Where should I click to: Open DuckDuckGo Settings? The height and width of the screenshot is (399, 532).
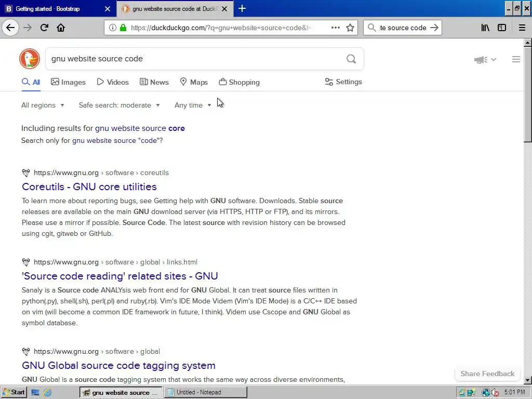point(343,82)
